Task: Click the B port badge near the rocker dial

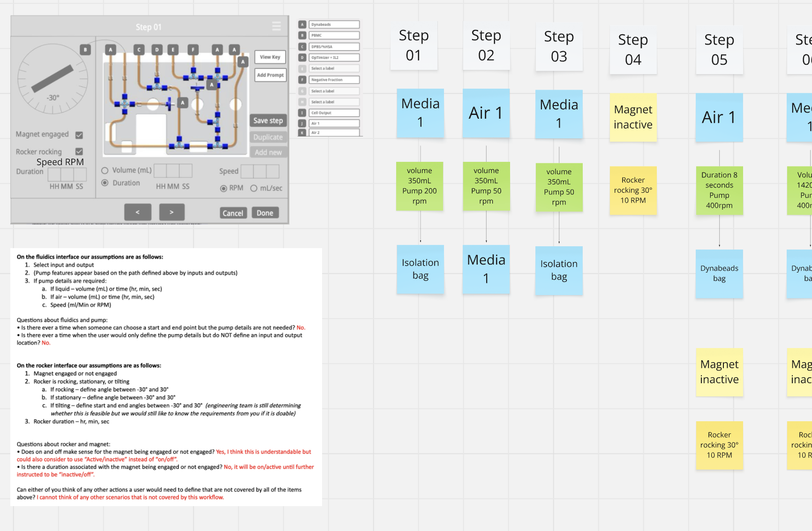Action: [85, 49]
